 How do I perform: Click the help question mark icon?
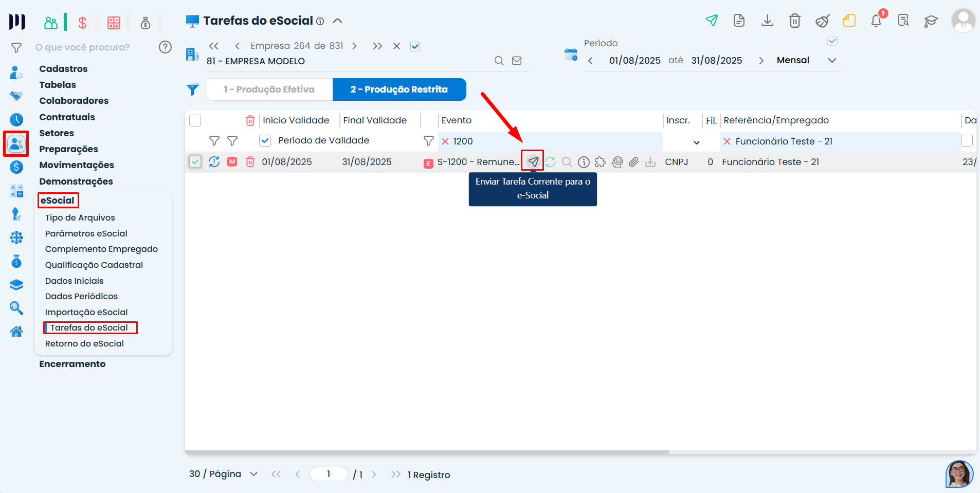point(165,47)
